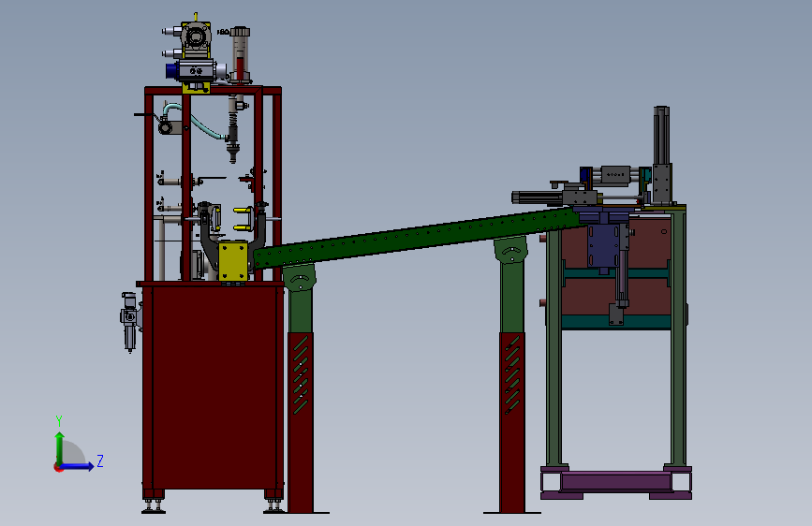Select the purple base pallet of right frame
812x526 pixels.
(616, 482)
